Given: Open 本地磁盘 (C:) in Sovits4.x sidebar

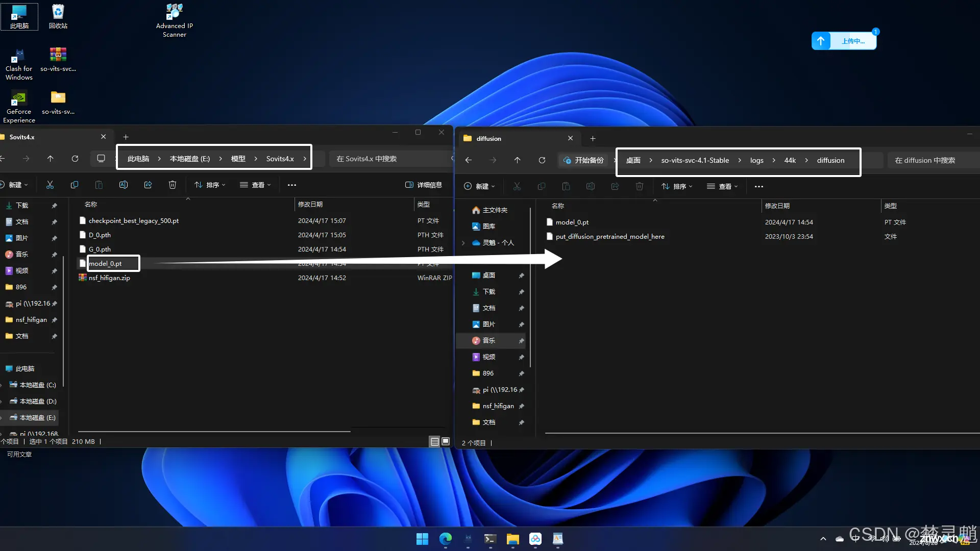Looking at the screenshot, I should pyautogui.click(x=37, y=385).
